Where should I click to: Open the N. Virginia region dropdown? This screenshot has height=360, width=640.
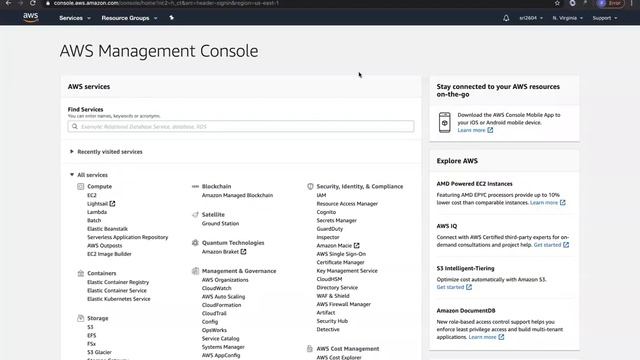tap(567, 18)
